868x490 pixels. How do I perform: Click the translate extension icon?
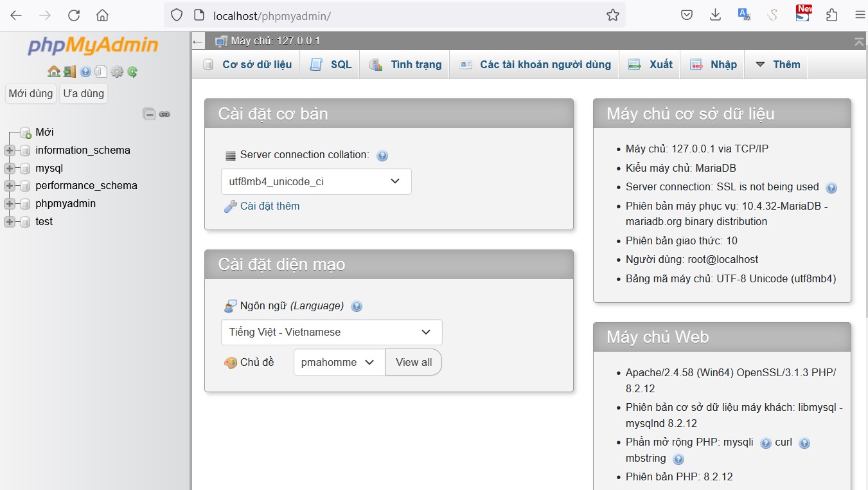744,14
